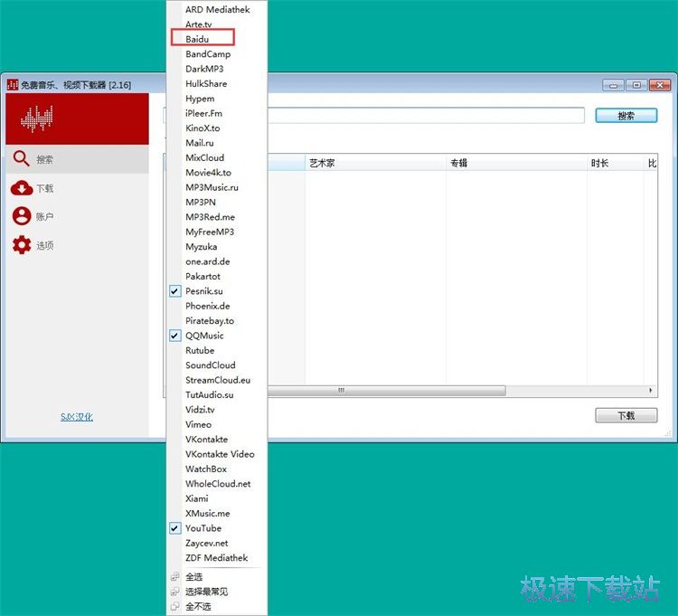This screenshot has width=678, height=616.
Task: Click the 全不选 deselect-all icon
Action: pyautogui.click(x=174, y=606)
